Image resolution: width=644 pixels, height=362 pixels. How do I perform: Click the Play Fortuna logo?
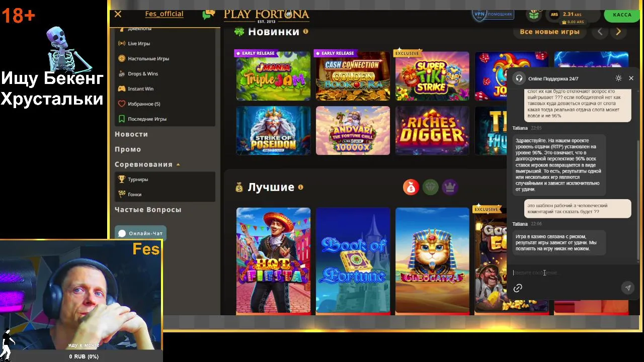coord(266,15)
